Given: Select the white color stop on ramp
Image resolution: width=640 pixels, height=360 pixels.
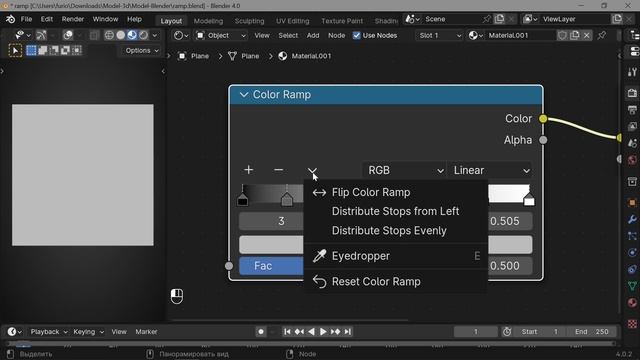Looking at the screenshot, I should pos(529,200).
